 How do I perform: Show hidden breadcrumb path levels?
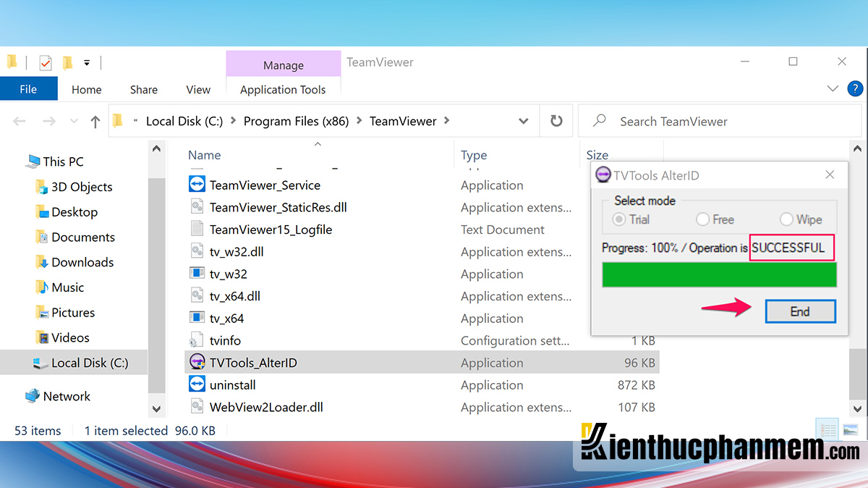tap(136, 121)
